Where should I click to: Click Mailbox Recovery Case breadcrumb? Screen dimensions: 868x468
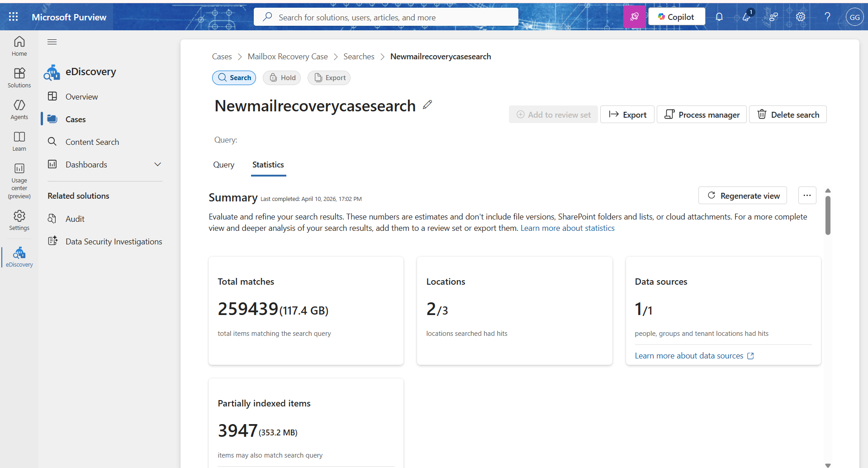coord(288,57)
